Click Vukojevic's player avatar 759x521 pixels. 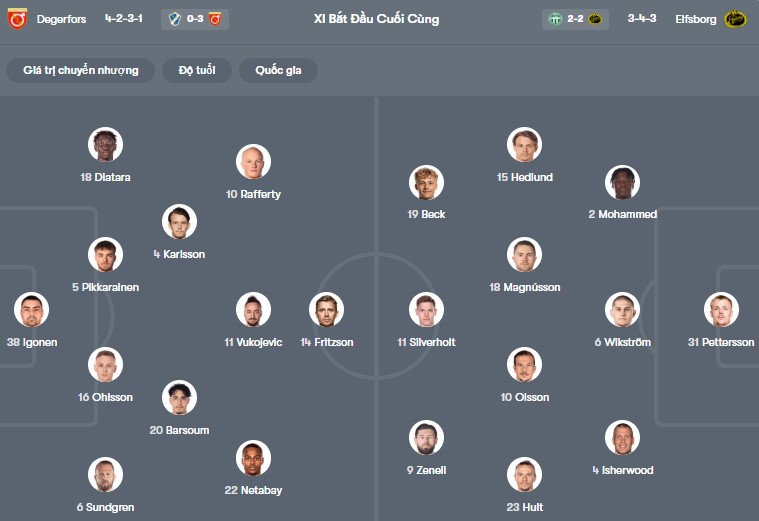point(253,310)
